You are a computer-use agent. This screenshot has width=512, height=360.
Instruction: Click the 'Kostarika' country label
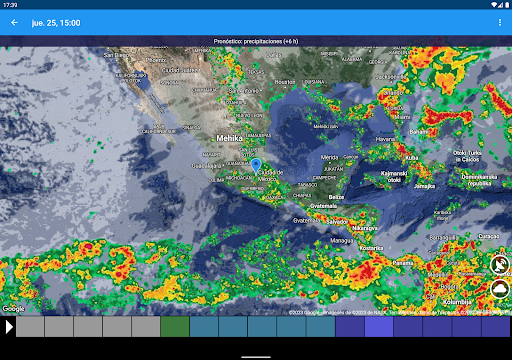coord(371,248)
